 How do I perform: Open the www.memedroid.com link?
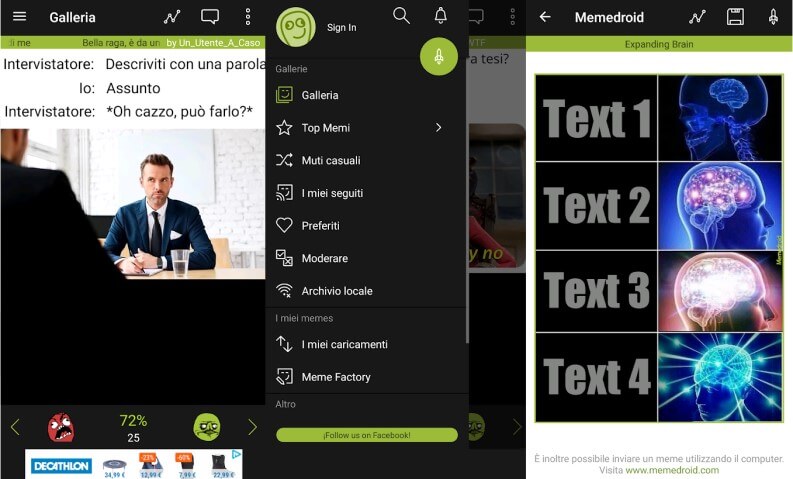672,470
